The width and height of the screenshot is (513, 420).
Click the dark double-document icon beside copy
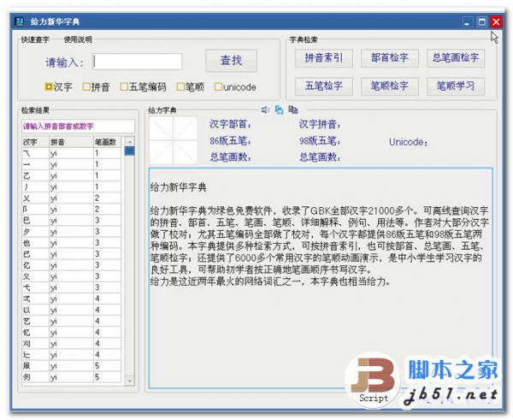[293, 109]
